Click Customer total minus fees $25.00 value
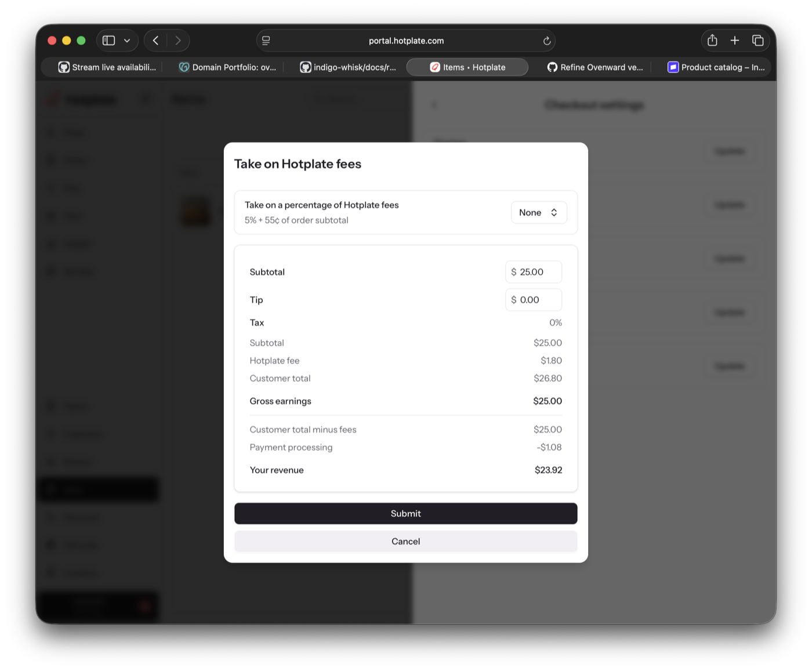This screenshot has width=812, height=671. pos(548,430)
